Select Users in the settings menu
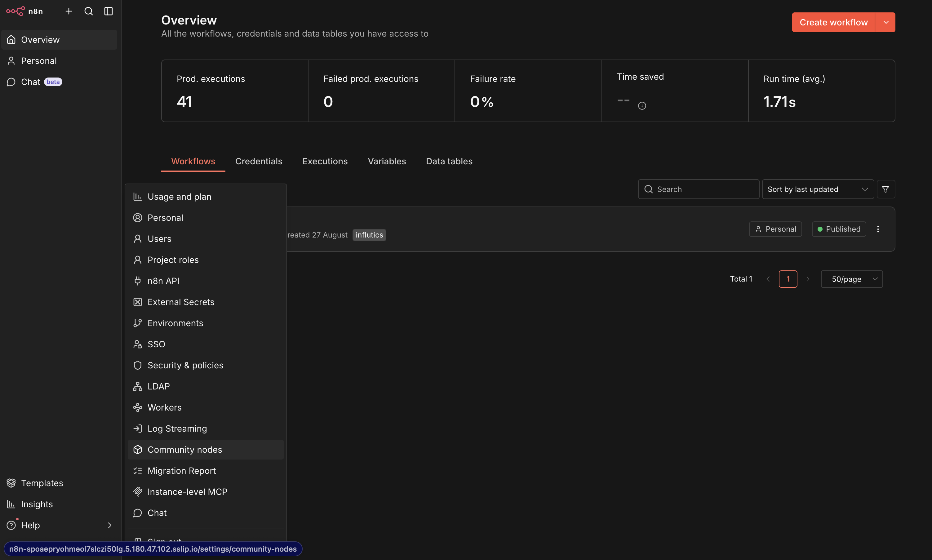This screenshot has height=560, width=932. [x=206, y=239]
